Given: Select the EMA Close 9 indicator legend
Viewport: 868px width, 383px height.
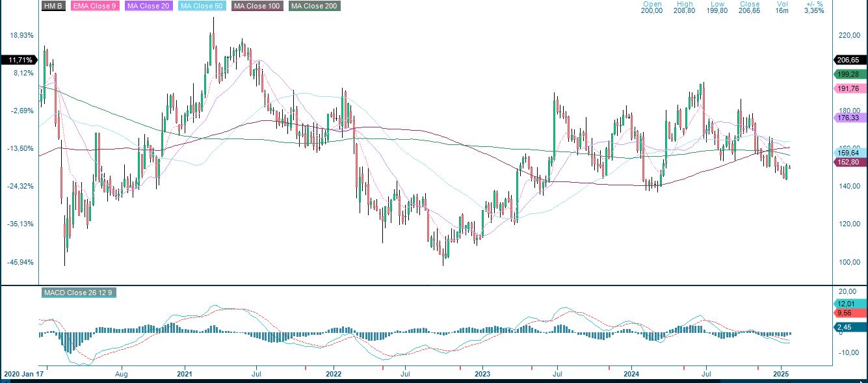Looking at the screenshot, I should tap(95, 7).
